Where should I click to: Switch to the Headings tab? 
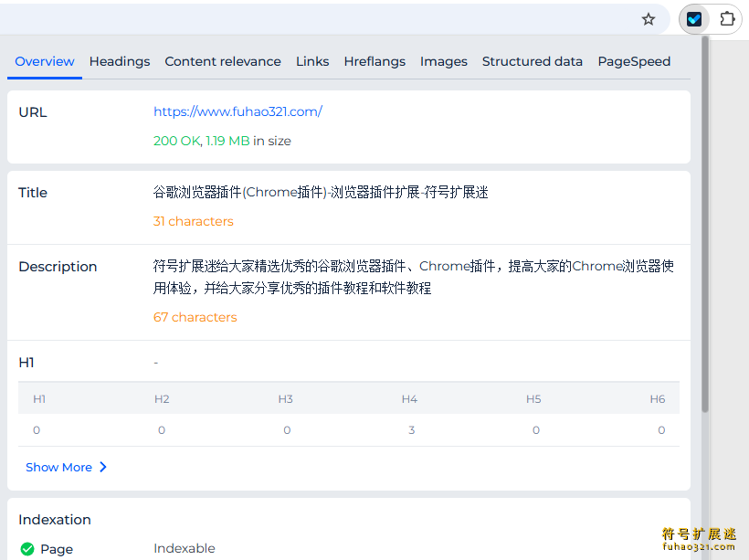120,61
